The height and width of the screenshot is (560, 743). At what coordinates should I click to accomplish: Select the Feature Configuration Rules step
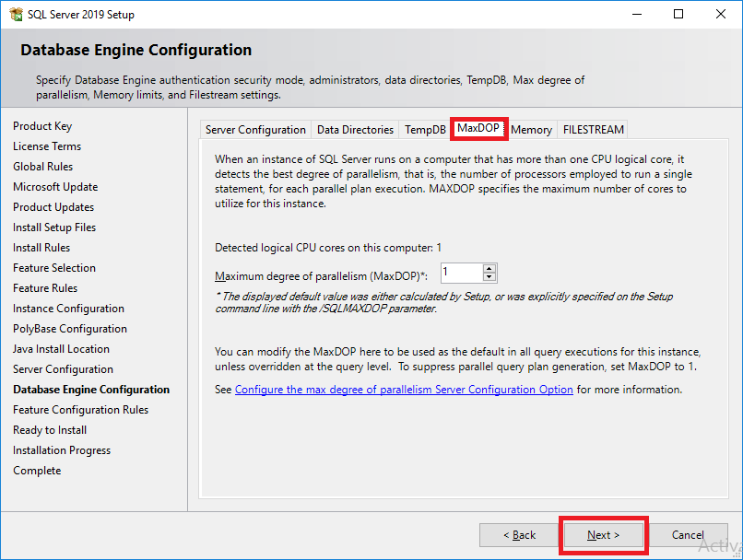point(80,410)
